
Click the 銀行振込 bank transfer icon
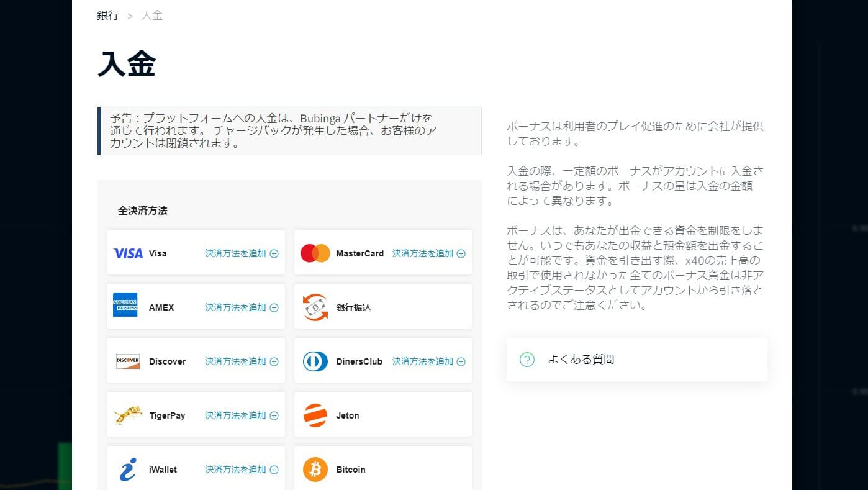click(x=315, y=307)
